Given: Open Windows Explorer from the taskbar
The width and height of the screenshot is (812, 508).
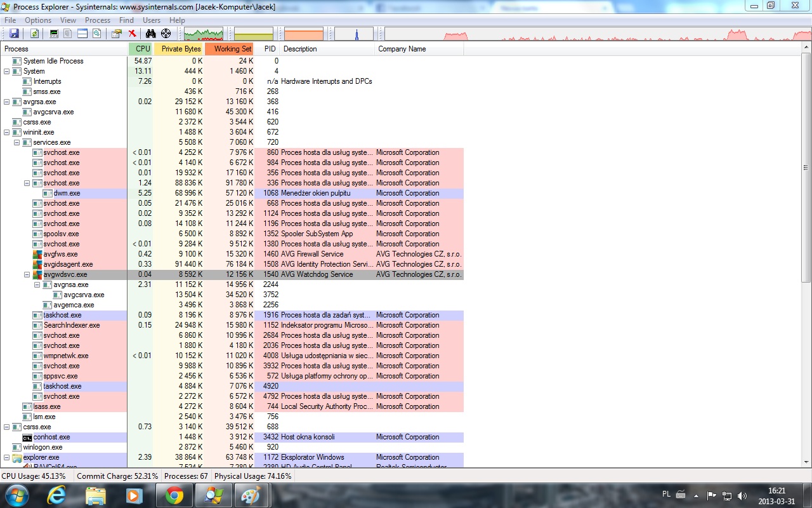Looking at the screenshot, I should click(96, 495).
